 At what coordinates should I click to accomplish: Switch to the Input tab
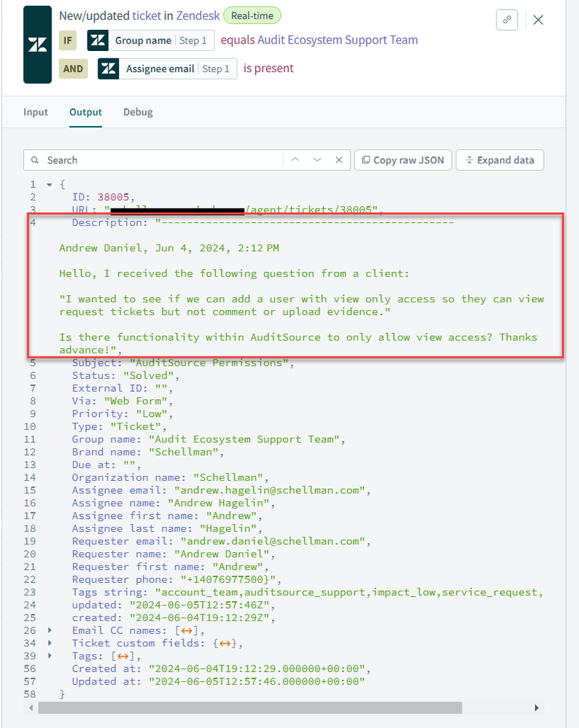(x=36, y=112)
